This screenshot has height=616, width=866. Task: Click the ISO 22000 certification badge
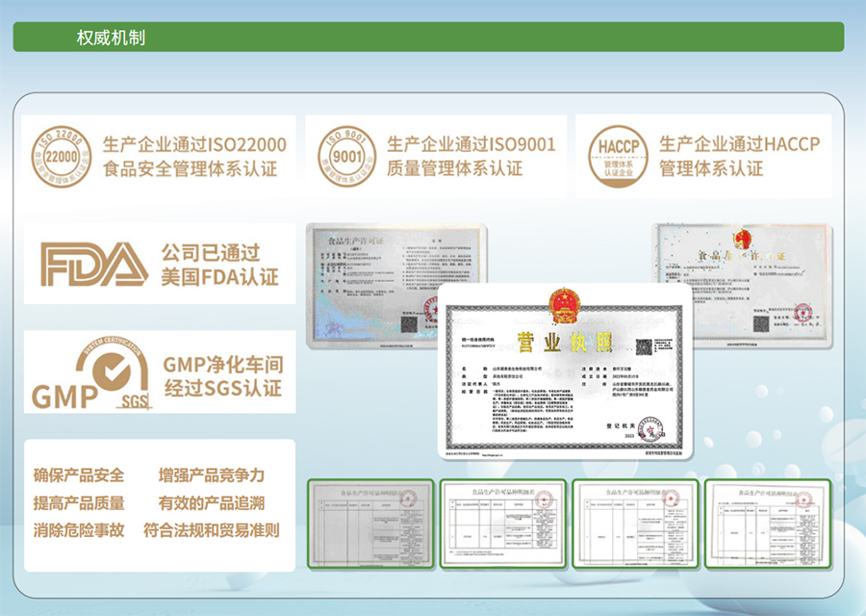(x=60, y=155)
